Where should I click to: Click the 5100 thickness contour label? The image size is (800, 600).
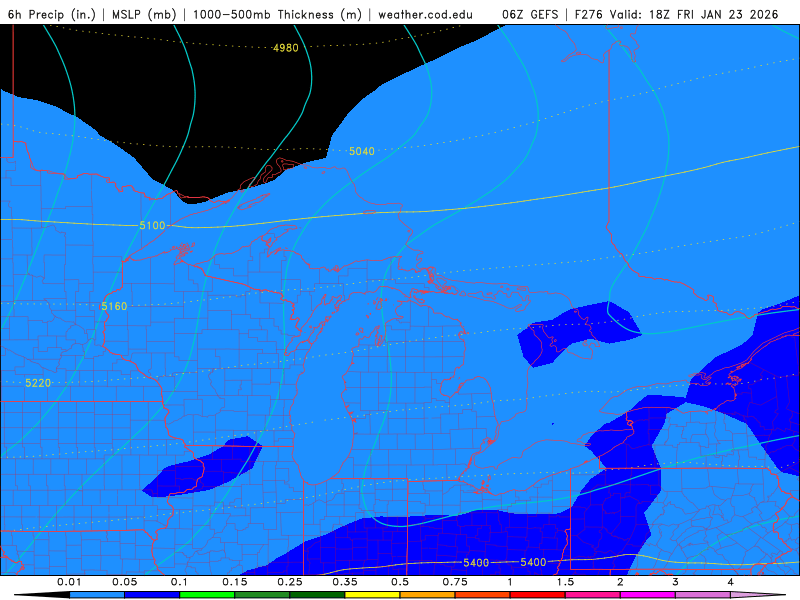tap(152, 226)
